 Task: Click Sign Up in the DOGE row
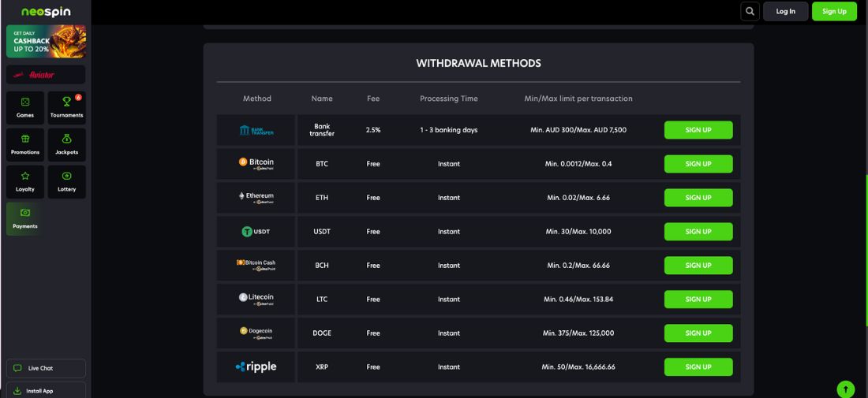tap(698, 333)
